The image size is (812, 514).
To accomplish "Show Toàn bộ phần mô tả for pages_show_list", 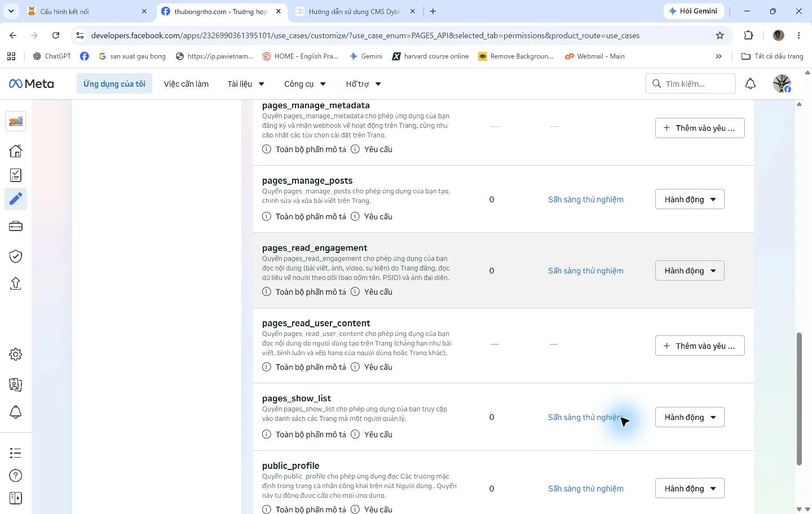I will [x=304, y=435].
